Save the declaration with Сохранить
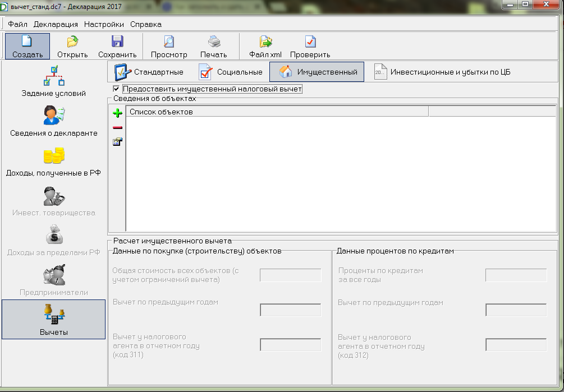564x392 pixels. click(117, 47)
